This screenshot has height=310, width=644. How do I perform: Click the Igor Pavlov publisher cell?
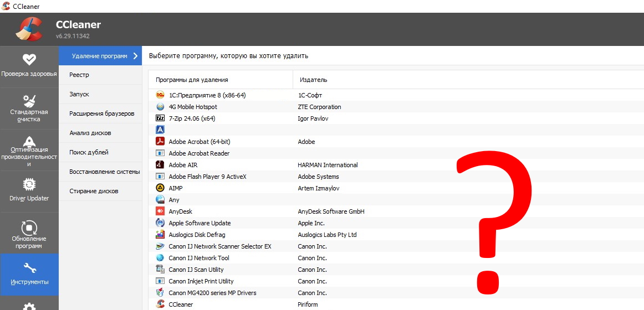[x=313, y=118]
